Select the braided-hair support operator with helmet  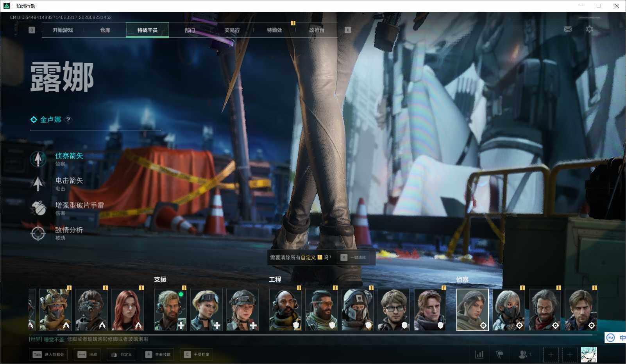pyautogui.click(x=243, y=310)
